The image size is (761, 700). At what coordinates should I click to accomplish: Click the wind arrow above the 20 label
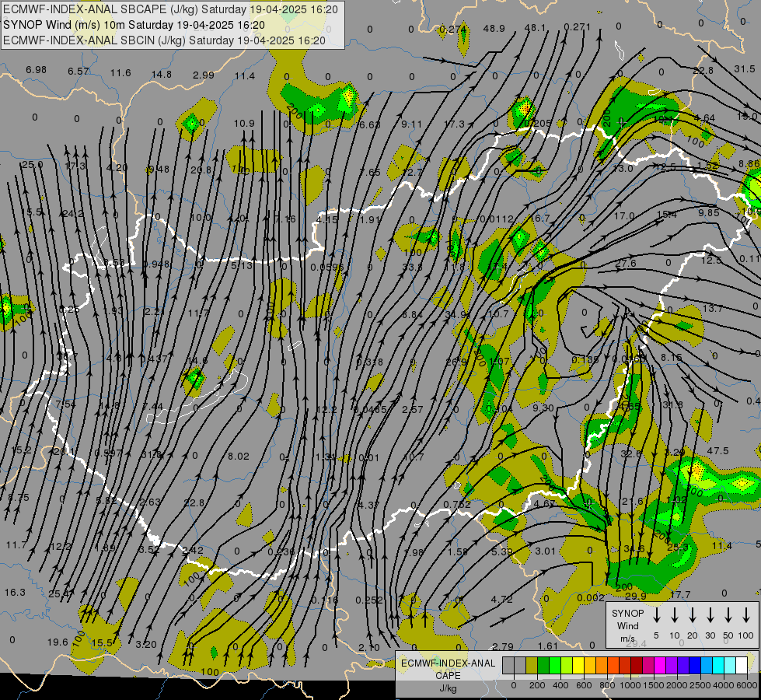pos(693,615)
